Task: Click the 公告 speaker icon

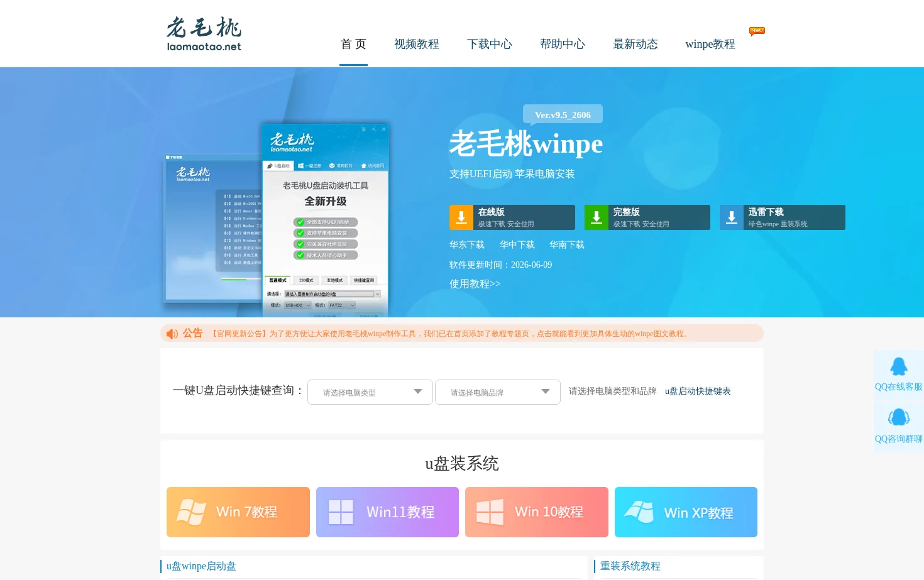Action: pos(172,334)
